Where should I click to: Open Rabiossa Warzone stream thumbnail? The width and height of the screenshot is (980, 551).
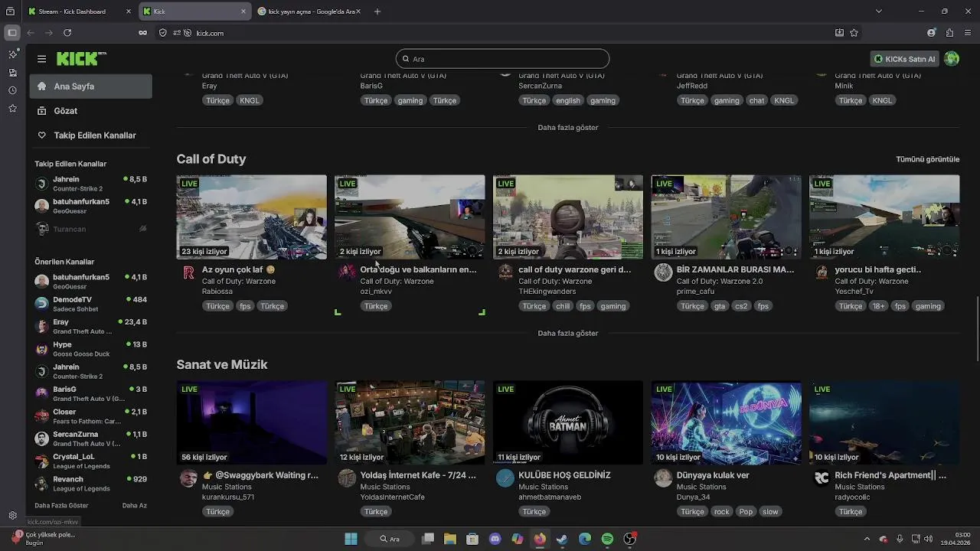point(251,217)
